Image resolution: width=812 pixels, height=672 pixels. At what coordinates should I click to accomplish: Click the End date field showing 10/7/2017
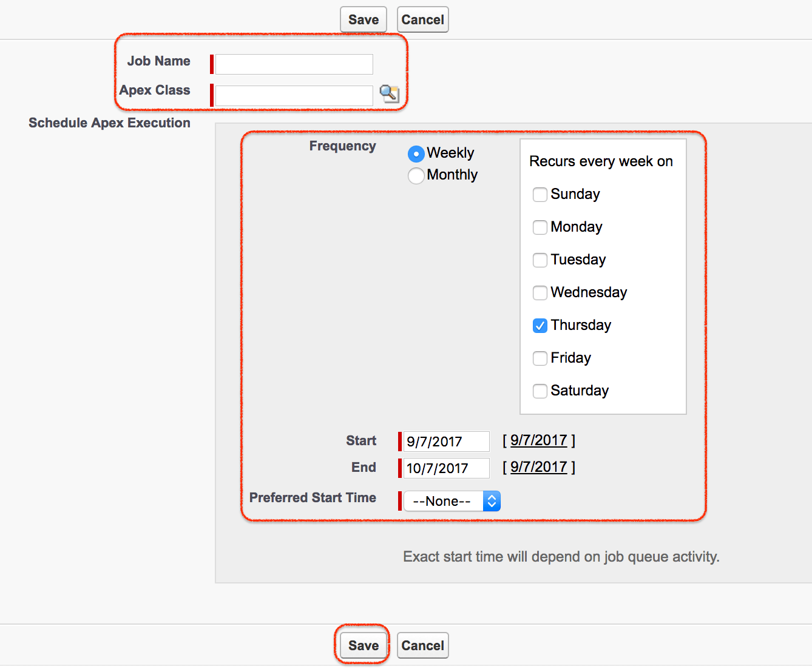pos(445,468)
